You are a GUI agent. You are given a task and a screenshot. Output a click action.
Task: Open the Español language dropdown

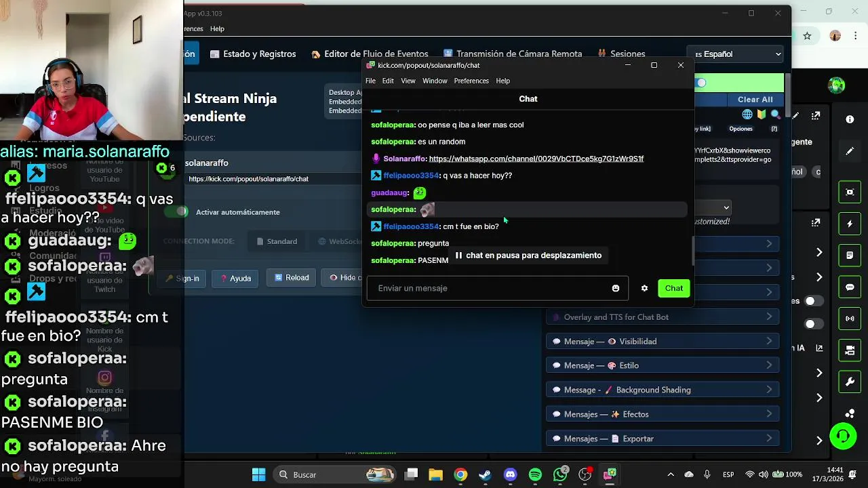(x=736, y=54)
